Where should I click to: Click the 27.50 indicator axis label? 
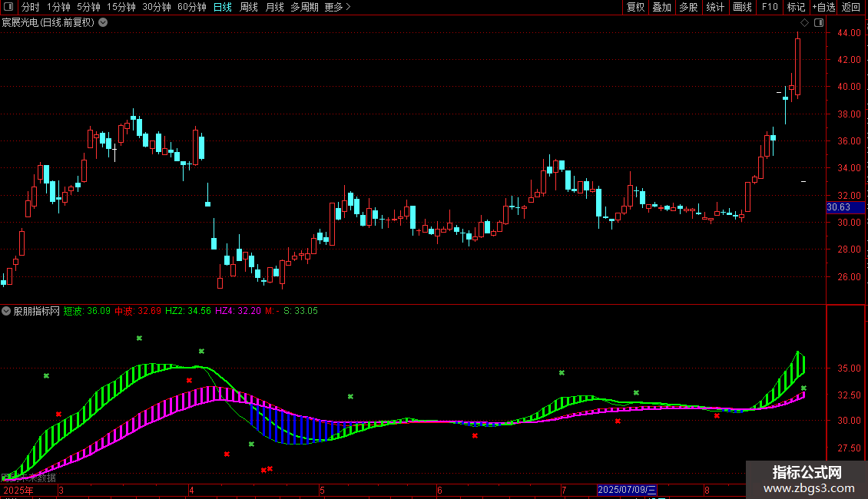(849, 448)
